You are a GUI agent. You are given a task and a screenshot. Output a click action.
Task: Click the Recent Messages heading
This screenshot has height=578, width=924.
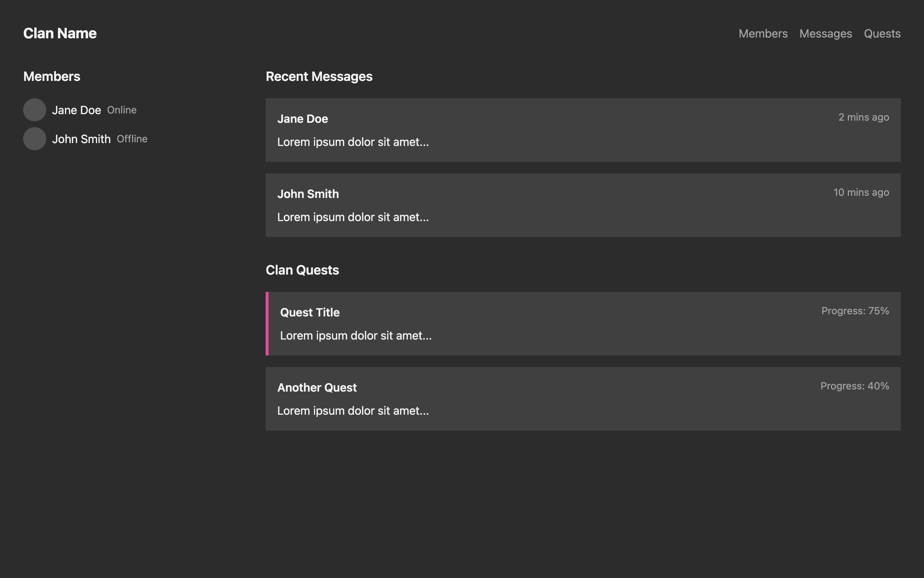click(x=319, y=77)
